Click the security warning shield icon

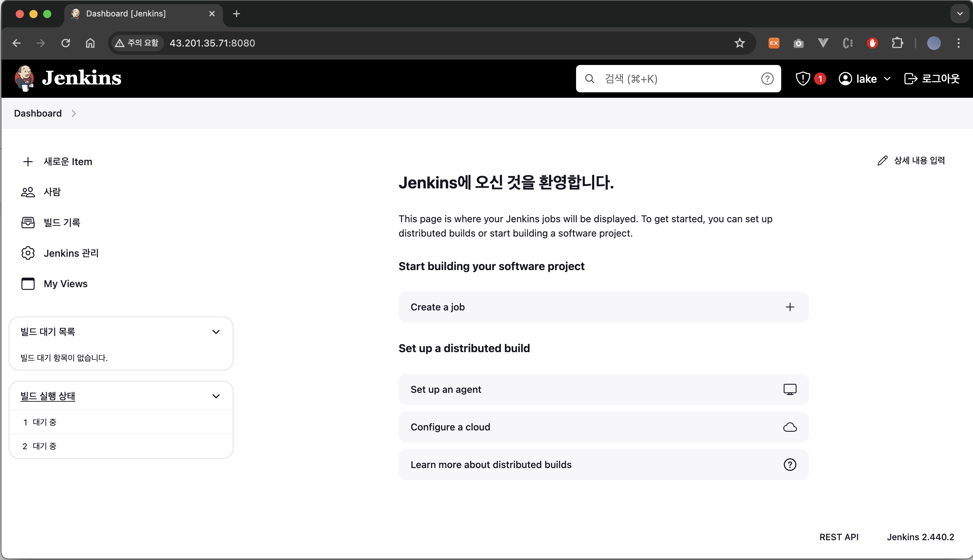pyautogui.click(x=803, y=79)
